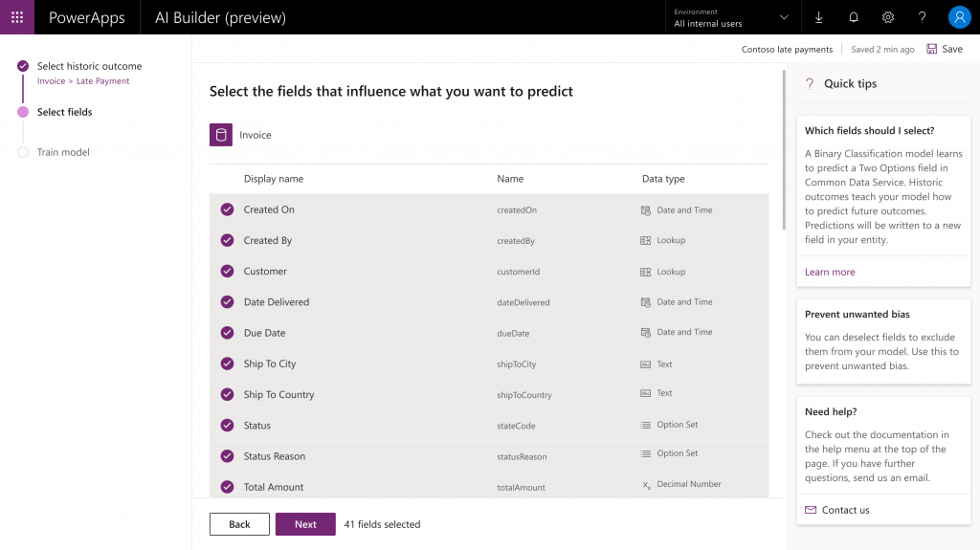The height and width of the screenshot is (550, 980).
Task: Click the fields list vertical scrollbar
Action: point(784,153)
